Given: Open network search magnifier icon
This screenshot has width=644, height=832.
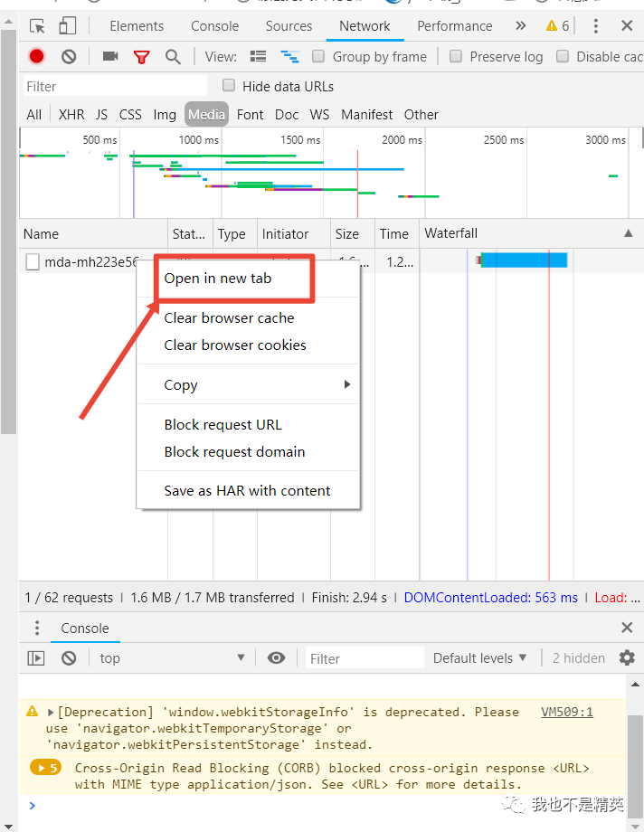Looking at the screenshot, I should coord(173,56).
